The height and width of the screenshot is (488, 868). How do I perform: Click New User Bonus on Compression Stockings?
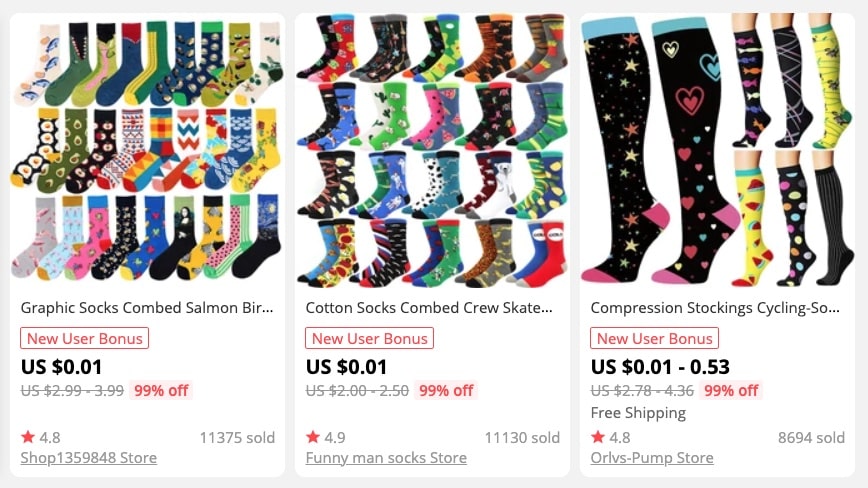(655, 338)
